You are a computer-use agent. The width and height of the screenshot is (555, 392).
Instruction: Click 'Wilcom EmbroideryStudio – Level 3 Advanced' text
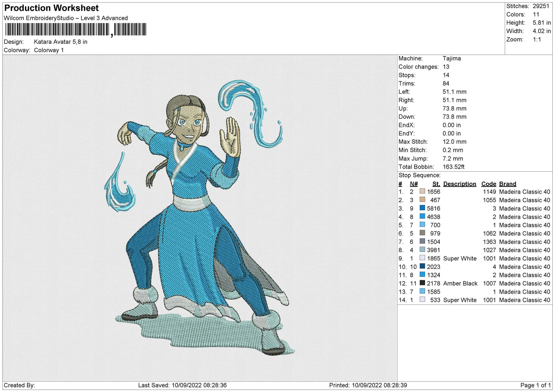coord(66,18)
